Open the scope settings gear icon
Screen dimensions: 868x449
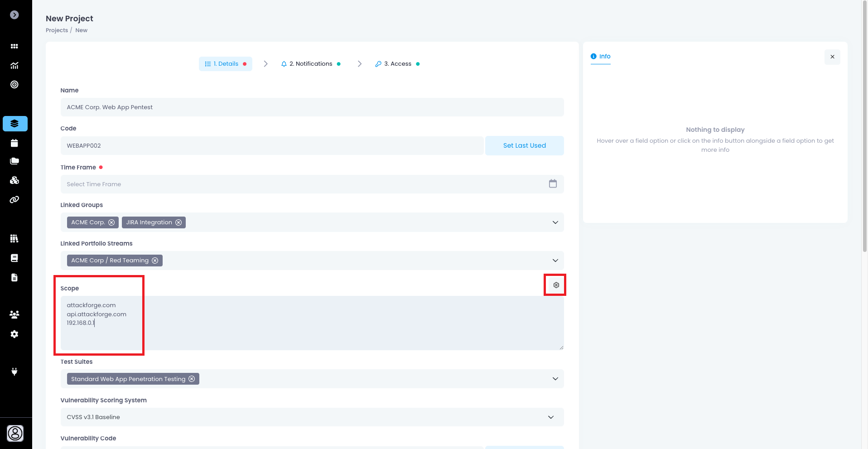click(556, 285)
